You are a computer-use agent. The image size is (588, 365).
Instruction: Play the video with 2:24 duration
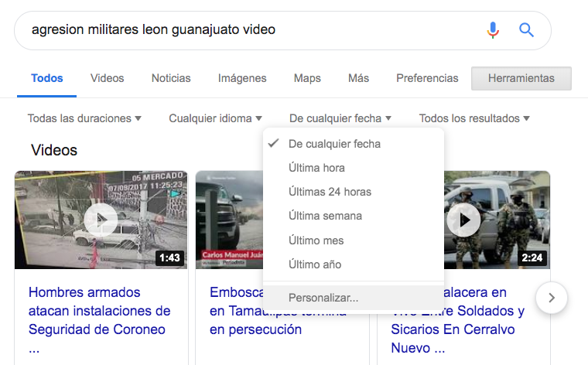464,220
